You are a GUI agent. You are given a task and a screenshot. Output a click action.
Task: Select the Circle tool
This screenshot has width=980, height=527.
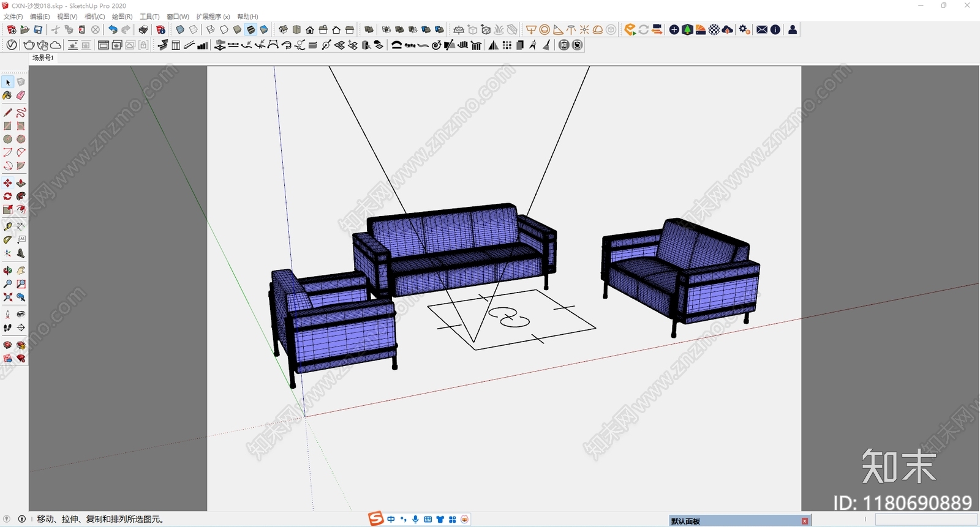(8, 139)
